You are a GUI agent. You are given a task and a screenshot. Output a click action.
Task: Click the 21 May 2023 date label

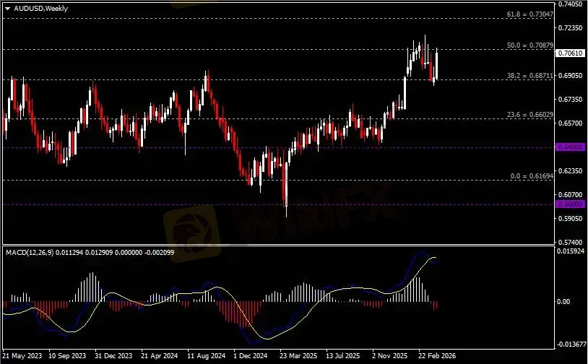point(22,356)
